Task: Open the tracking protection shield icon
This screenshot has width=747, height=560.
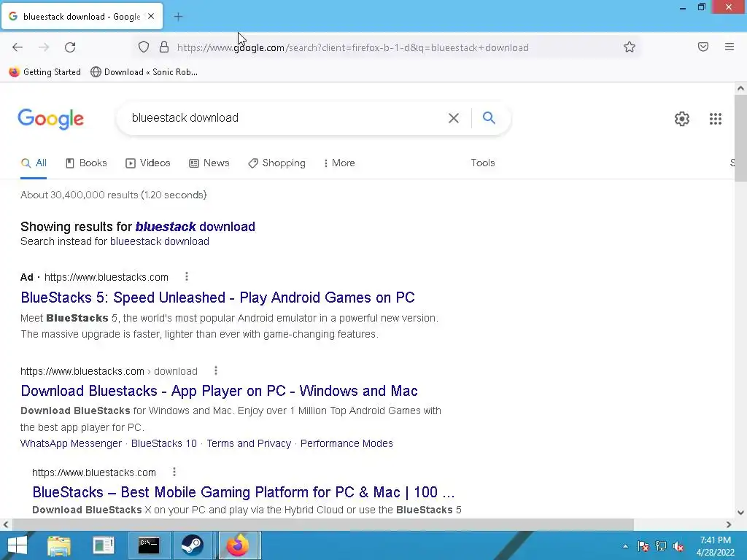Action: (144, 47)
